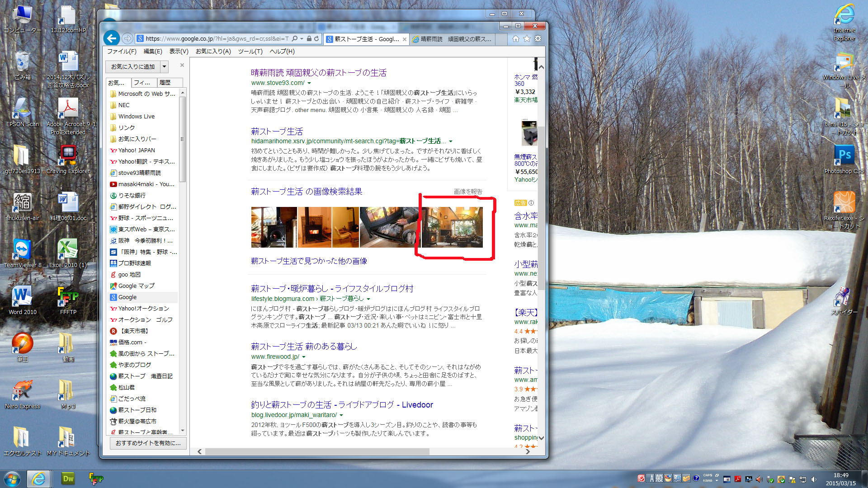Open the IE tools gear icon

click(x=538, y=39)
